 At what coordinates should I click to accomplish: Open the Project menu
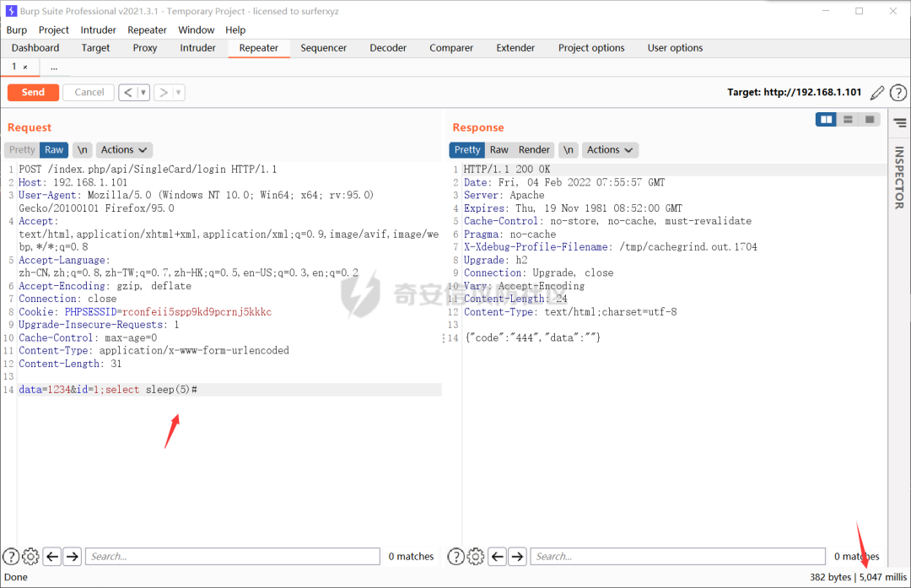pos(53,30)
